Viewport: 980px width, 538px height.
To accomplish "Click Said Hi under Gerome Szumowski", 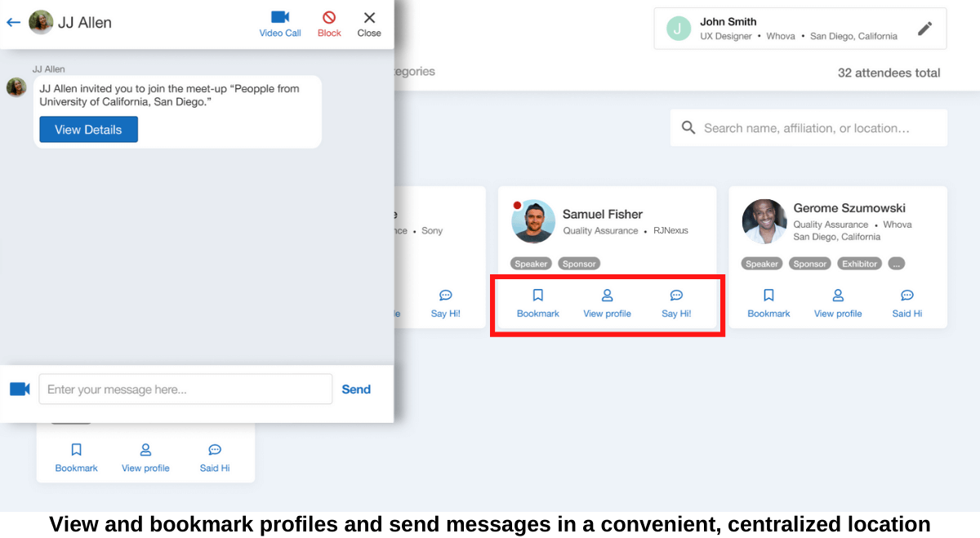I will 906,303.
